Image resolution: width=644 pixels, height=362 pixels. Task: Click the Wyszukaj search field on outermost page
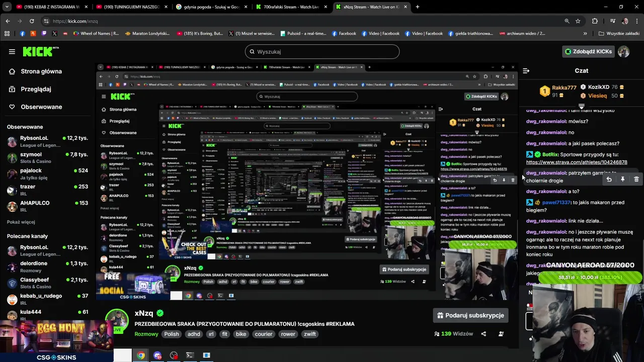(322, 51)
